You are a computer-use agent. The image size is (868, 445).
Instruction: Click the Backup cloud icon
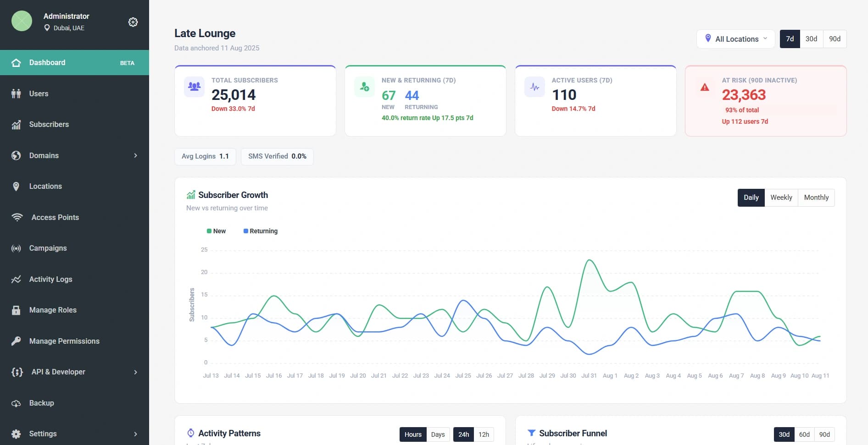pos(16,403)
